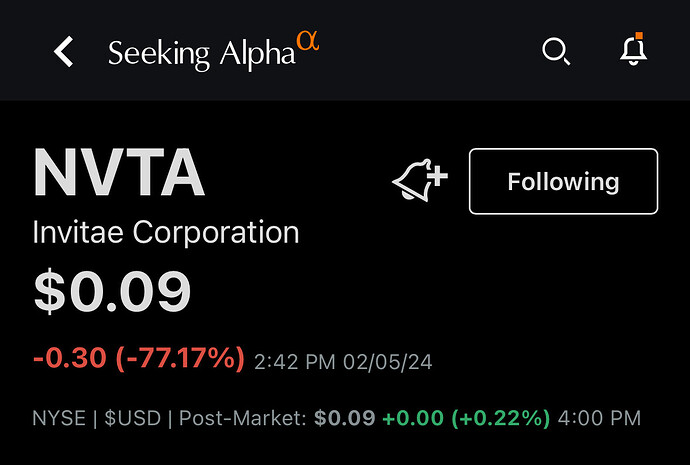The width and height of the screenshot is (690, 465).
Task: Tap the 2:42 PM 02/05/24 timestamp
Action: point(343,362)
